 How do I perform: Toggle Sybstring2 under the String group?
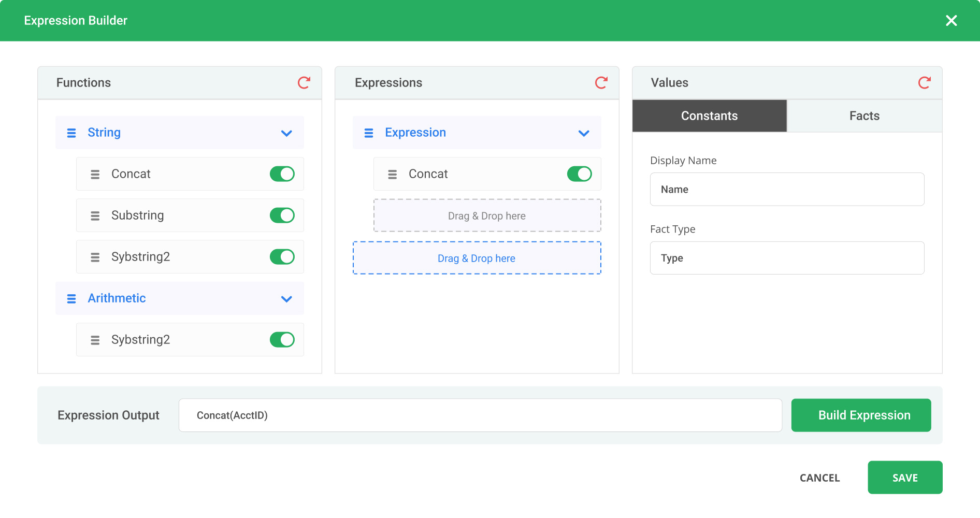pos(282,257)
